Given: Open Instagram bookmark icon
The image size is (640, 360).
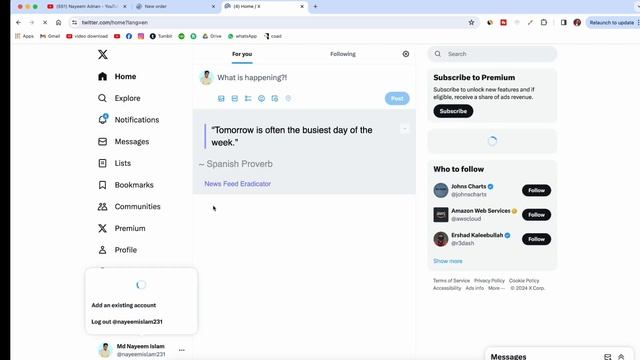Looking at the screenshot, I should pyautogui.click(x=141, y=36).
